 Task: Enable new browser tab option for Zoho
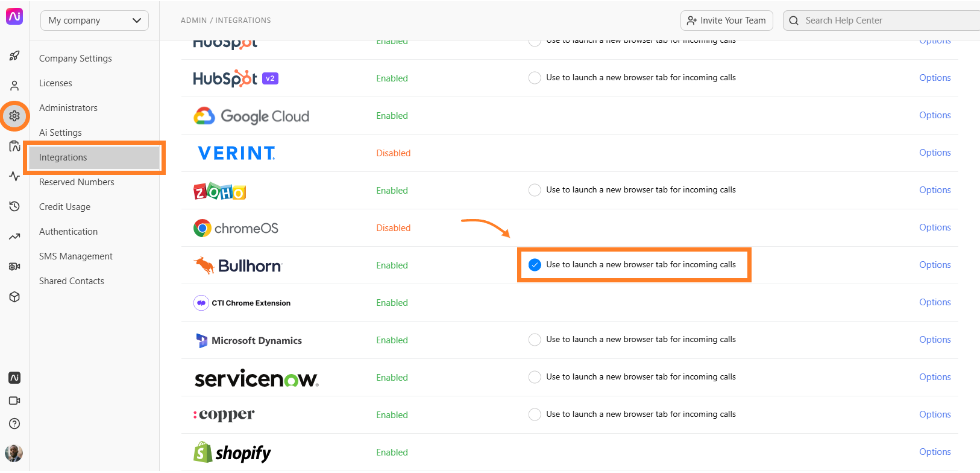pos(535,190)
